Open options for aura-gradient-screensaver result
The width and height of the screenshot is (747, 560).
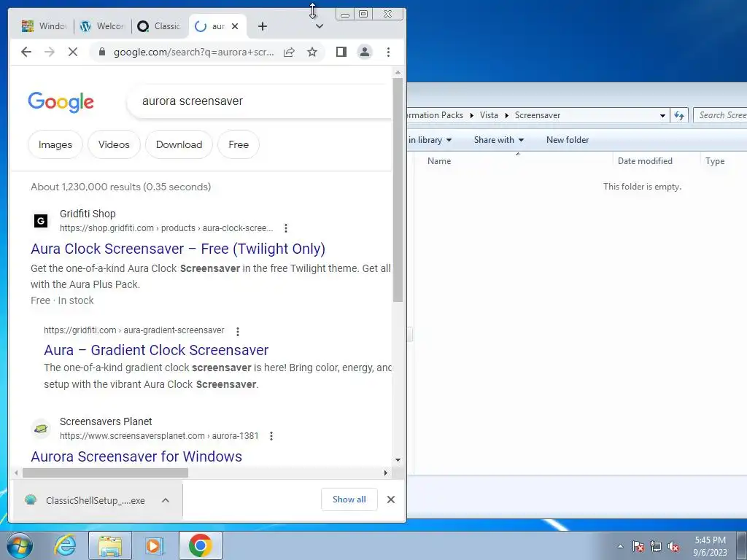click(238, 331)
